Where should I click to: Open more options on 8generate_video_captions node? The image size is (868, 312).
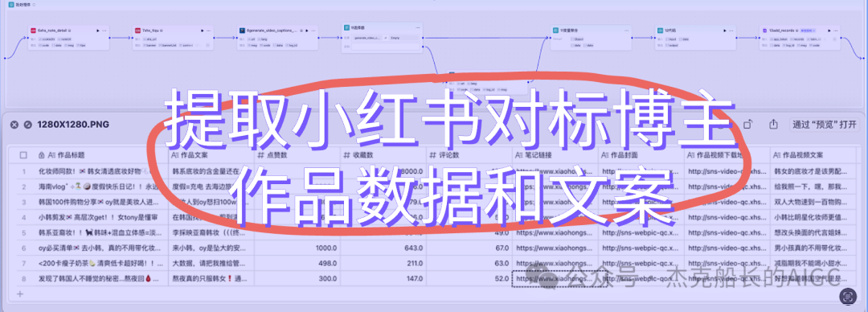[x=314, y=31]
